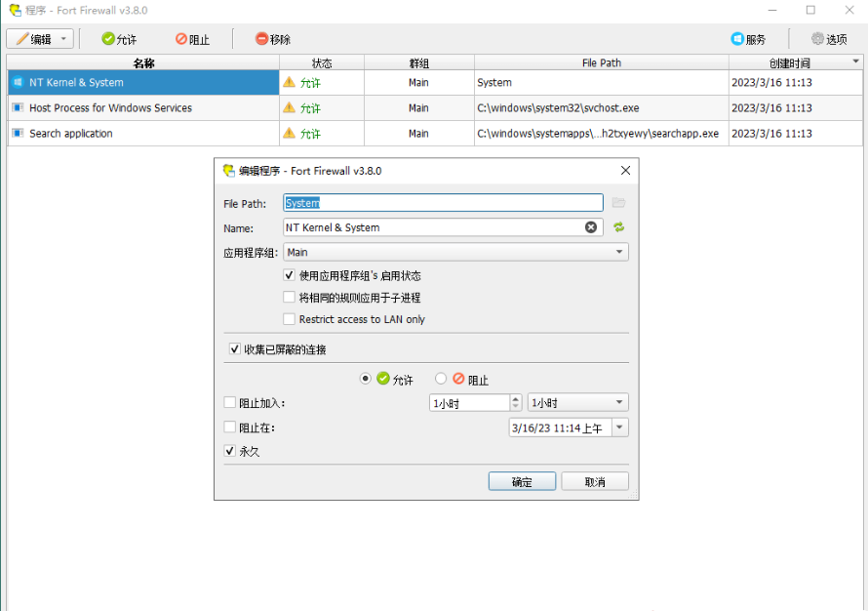Select the 允许 radio button in the dialog

pos(366,379)
